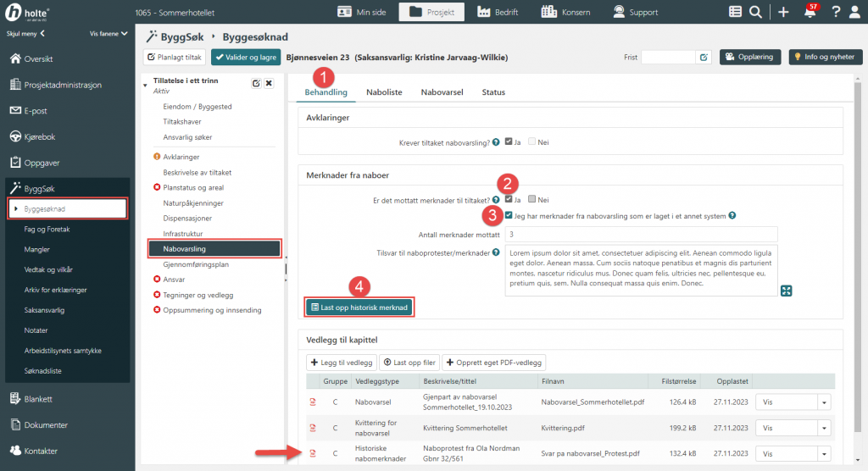The width and height of the screenshot is (868, 471).
Task: Click Last opp historisk merknad button
Action: 359,308
